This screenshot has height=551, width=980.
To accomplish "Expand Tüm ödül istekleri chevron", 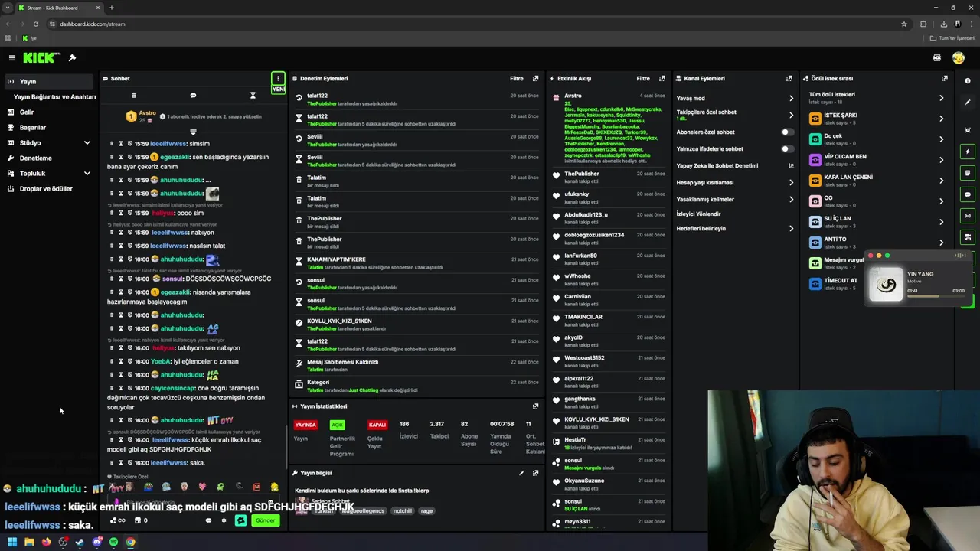I will coord(941,98).
